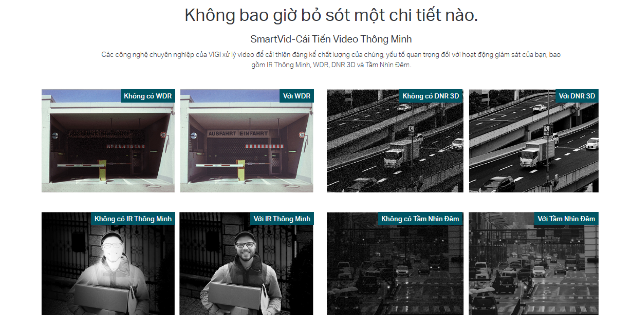Click the 'Không có IR Thông Minh' label
This screenshot has width=644, height=328.
[x=133, y=219]
